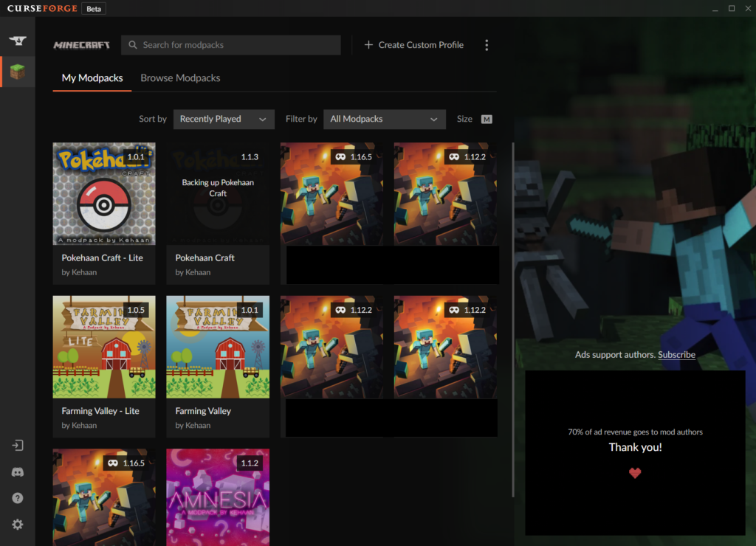Click the search magnifier icon
Viewport: 756px width, 546px height.
[x=133, y=45]
